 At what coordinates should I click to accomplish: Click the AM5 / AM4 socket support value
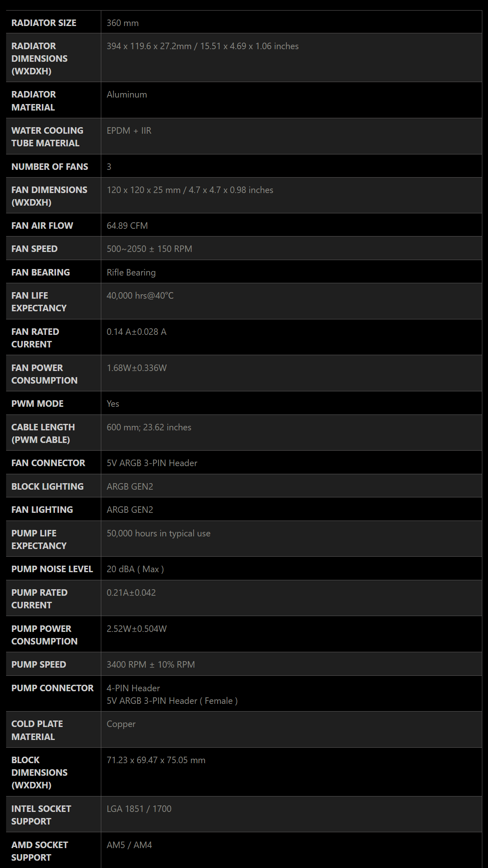click(129, 845)
